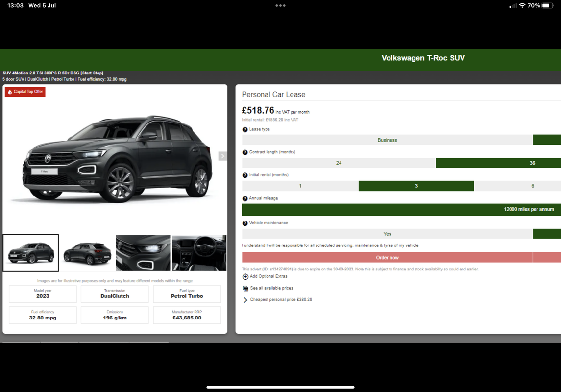Click the plus icon beside Add Optional Extras
The width and height of the screenshot is (561, 392).
(x=245, y=276)
